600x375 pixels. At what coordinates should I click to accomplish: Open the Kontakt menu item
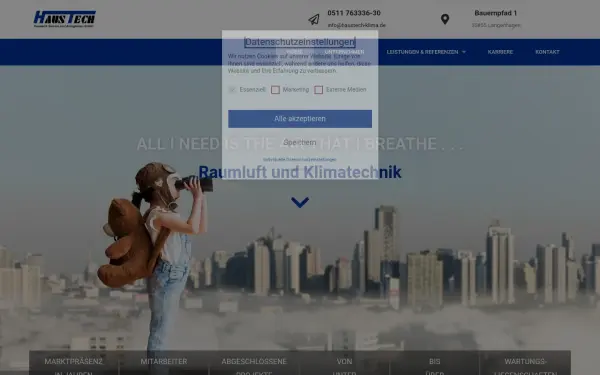coord(547,52)
